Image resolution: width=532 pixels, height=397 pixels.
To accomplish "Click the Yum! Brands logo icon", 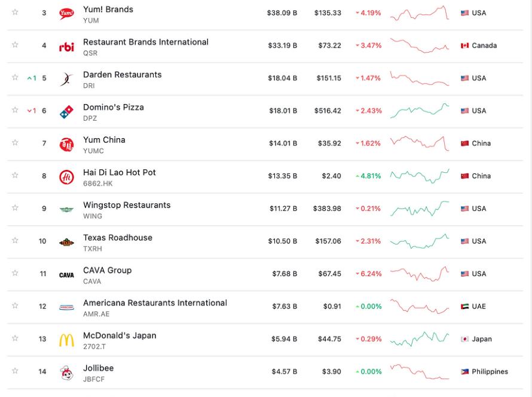I will coord(66,13).
